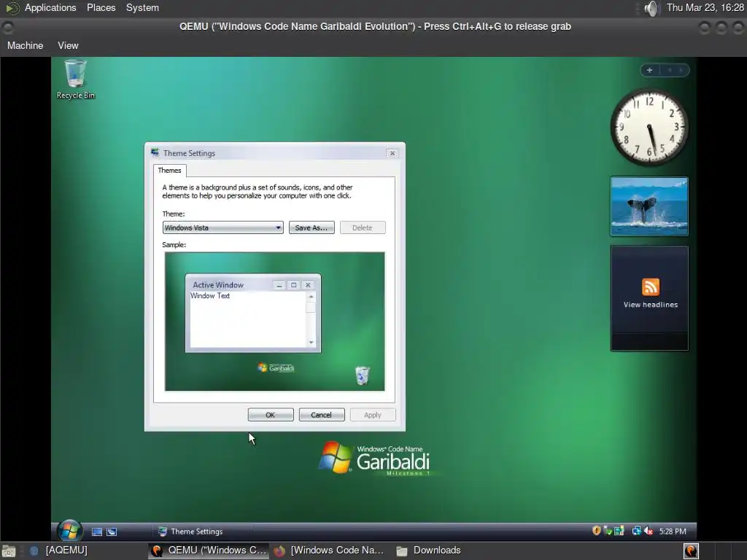Open the Places menu
This screenshot has width=747, height=560.
click(101, 7)
